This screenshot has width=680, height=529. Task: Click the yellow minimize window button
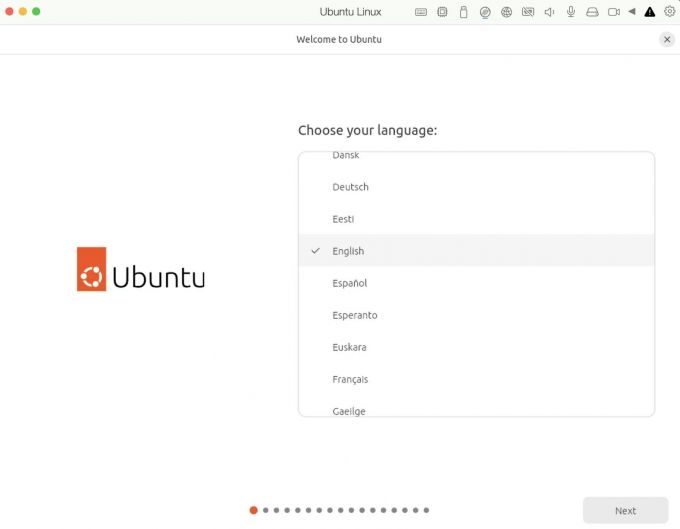point(23,11)
